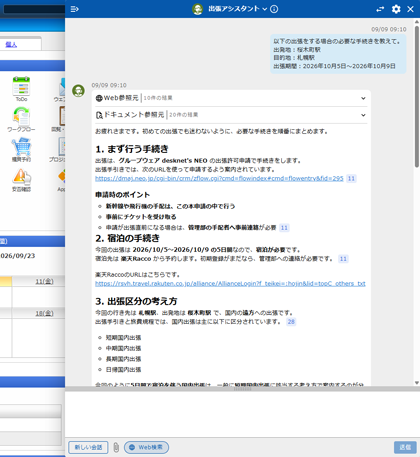The image size is (420, 457).
Task: Click the assistant avatar beside the reply
Action: (78, 91)
